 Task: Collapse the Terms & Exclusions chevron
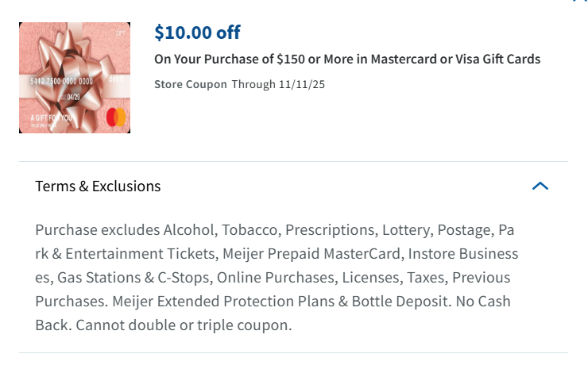click(540, 186)
